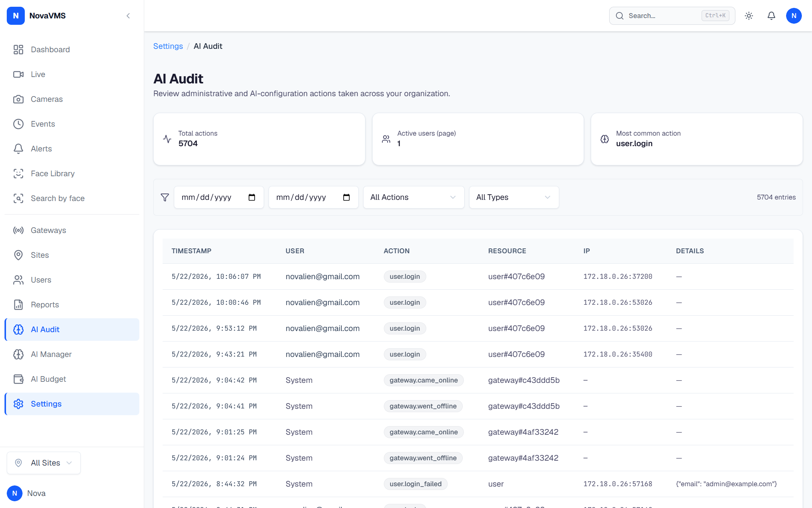This screenshot has height=508, width=812.
Task: Click gateway.came_online badge at 9:04:42 PM
Action: [424, 380]
